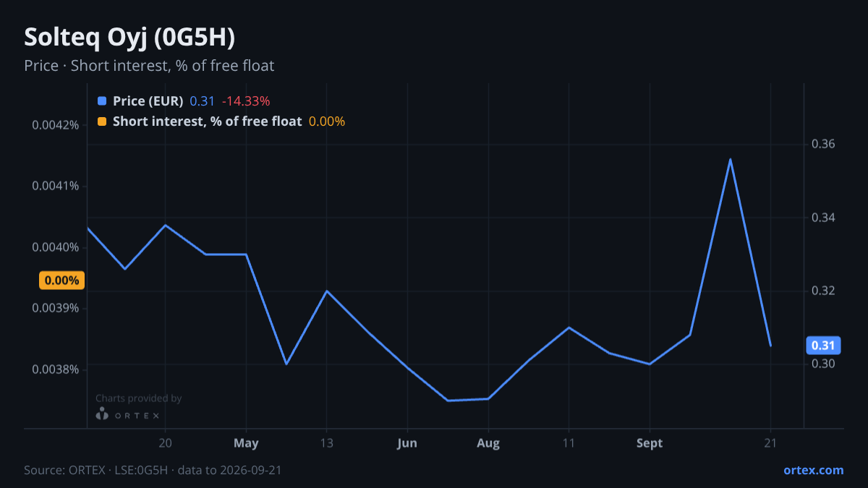Click the 0.32 right axis label
Image resolution: width=868 pixels, height=488 pixels.
823,291
